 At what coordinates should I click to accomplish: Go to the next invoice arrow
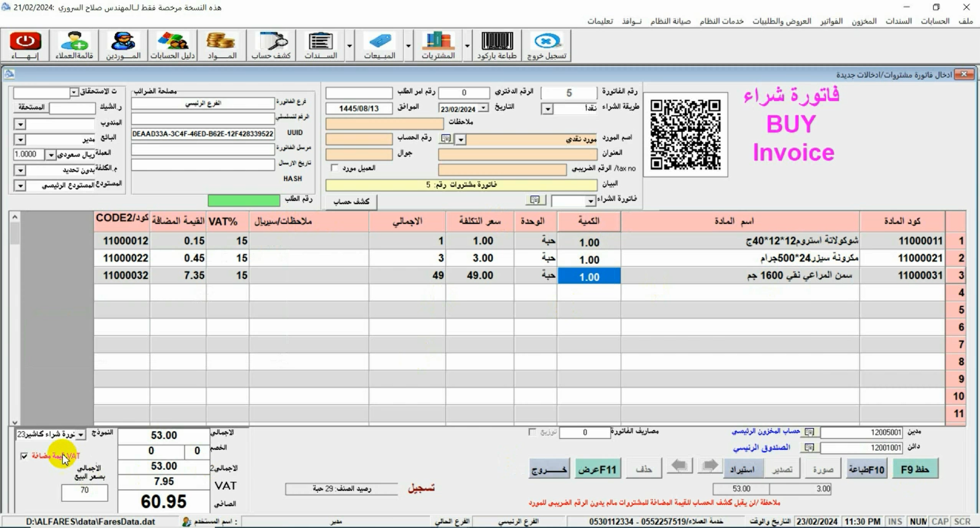pos(710,467)
